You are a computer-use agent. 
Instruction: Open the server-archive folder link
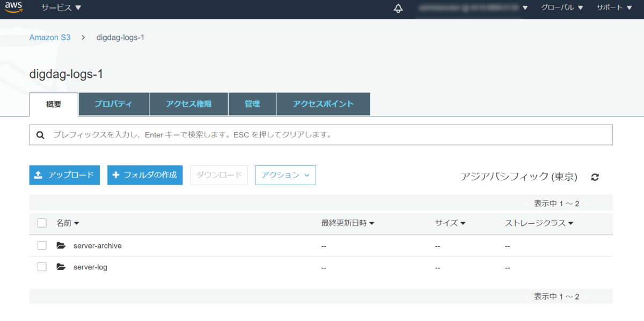tap(98, 246)
